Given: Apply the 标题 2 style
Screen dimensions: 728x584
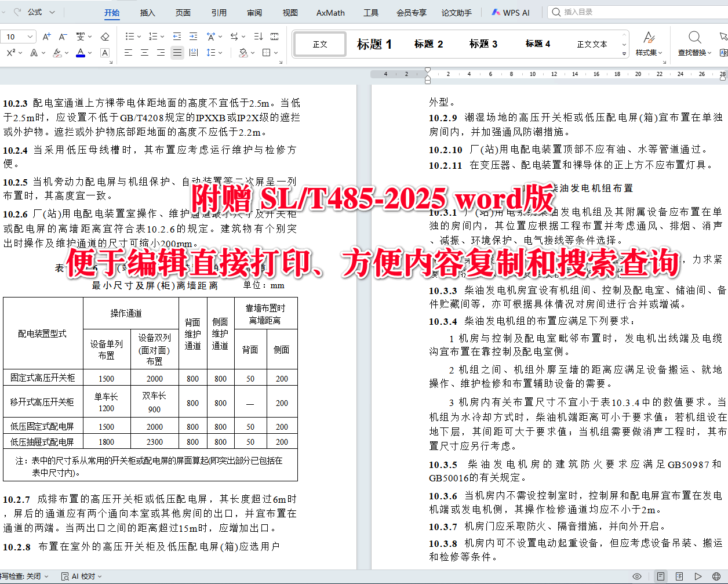Looking at the screenshot, I should point(429,44).
